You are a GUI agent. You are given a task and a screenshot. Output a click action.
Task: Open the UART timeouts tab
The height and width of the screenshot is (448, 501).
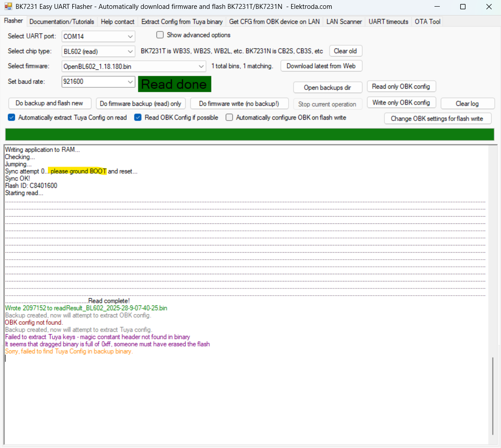click(x=388, y=21)
